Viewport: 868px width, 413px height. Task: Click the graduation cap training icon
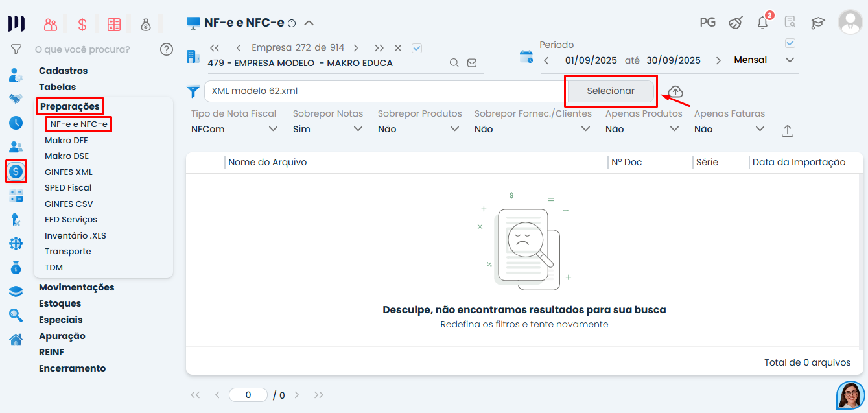click(817, 23)
